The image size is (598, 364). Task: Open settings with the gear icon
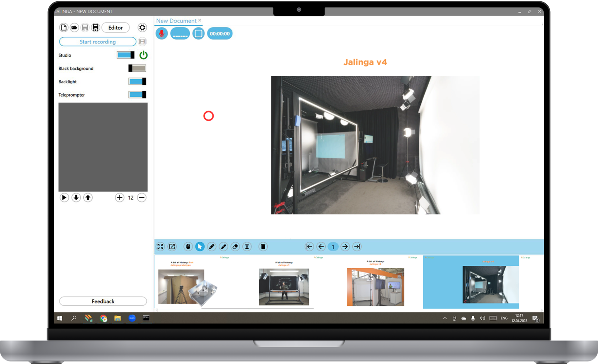click(x=142, y=27)
